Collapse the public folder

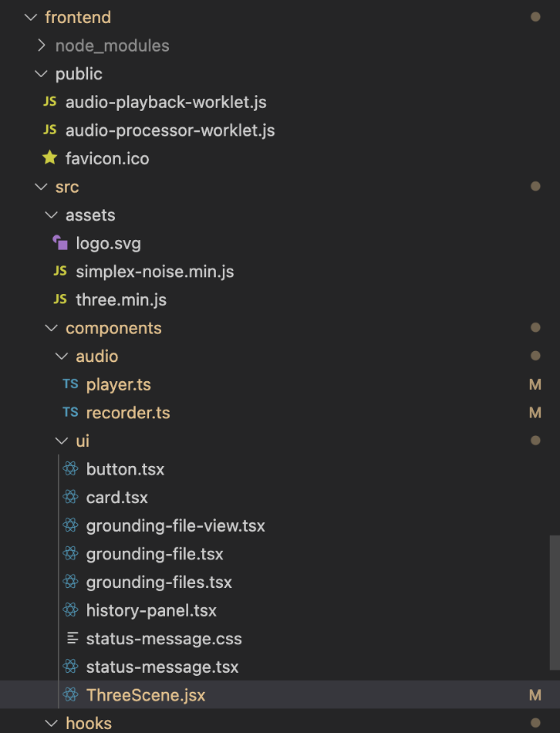click(x=41, y=73)
